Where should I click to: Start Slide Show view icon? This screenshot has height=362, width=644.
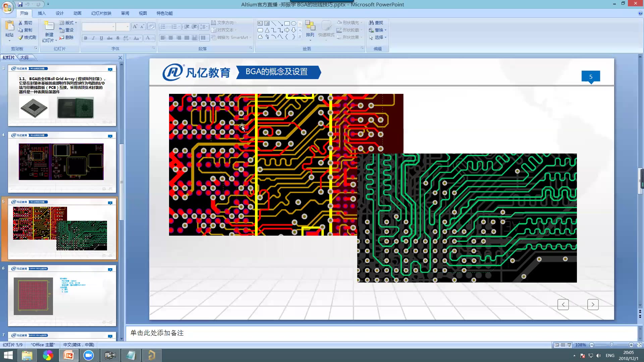(x=570, y=345)
